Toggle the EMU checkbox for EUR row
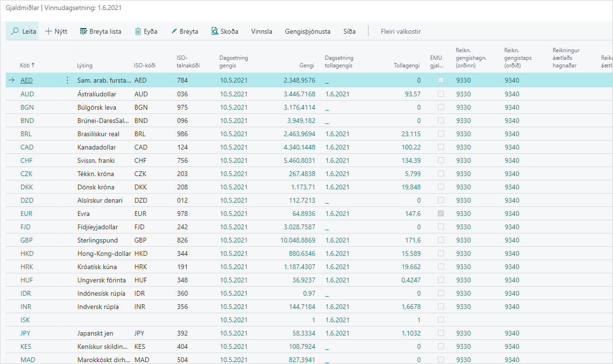Image resolution: width=613 pixels, height=364 pixels. pyautogui.click(x=441, y=214)
